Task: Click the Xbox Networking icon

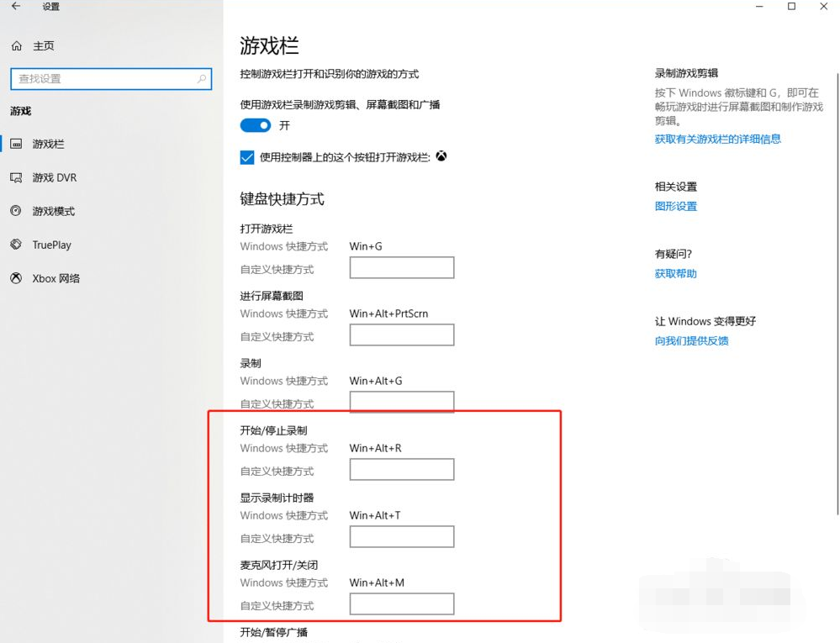Action: [x=16, y=278]
